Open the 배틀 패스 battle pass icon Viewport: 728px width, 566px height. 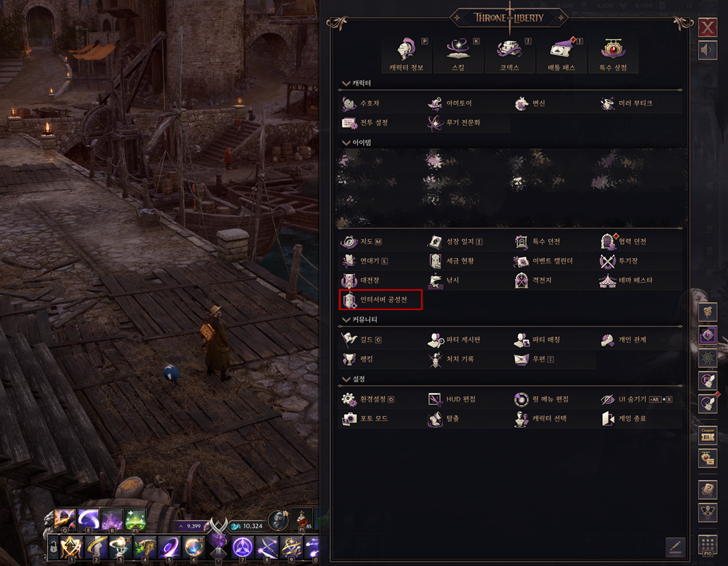[562, 54]
